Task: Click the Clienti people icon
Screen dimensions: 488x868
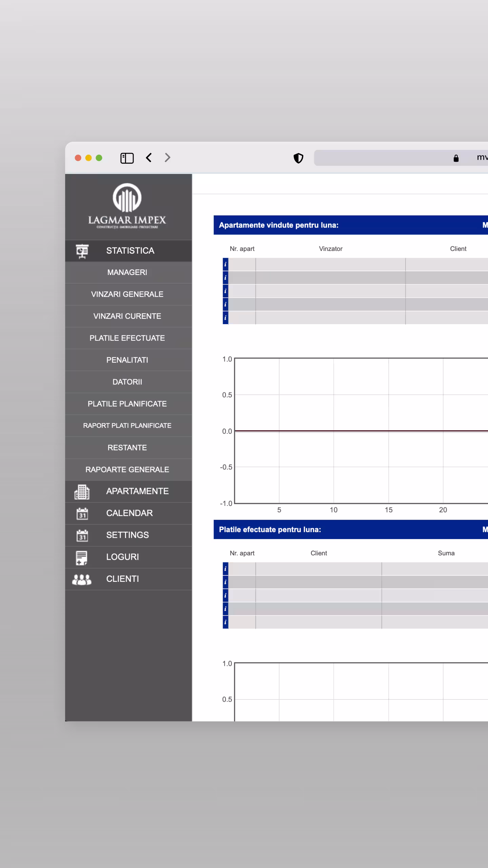Action: 82,579
